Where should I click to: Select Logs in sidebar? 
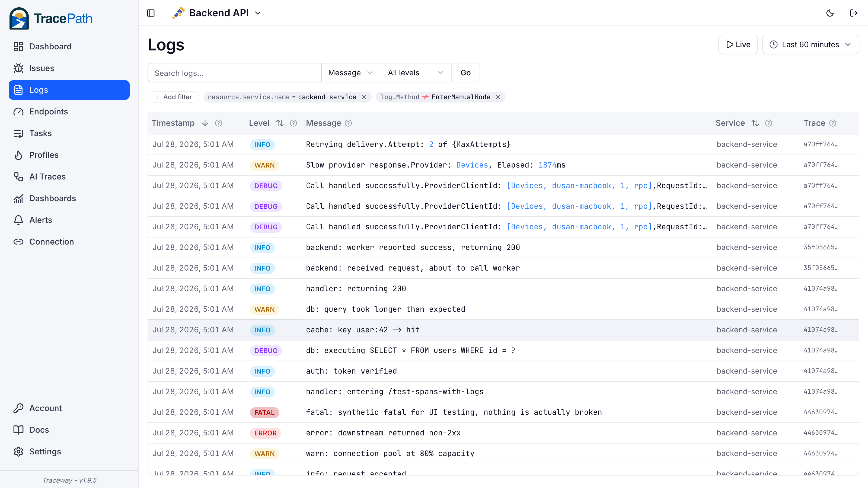(69, 90)
